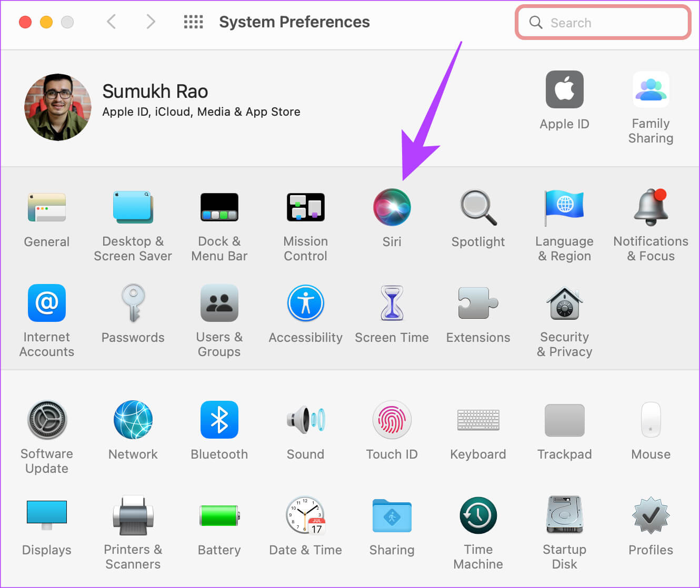This screenshot has width=700, height=588.
Task: Open Software Update pane
Action: [47, 420]
